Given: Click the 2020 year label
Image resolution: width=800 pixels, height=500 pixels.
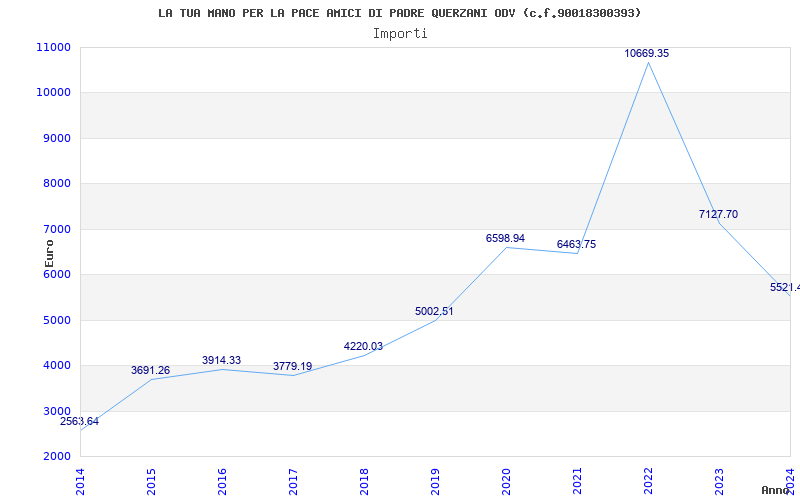Looking at the screenshot, I should click(506, 481).
